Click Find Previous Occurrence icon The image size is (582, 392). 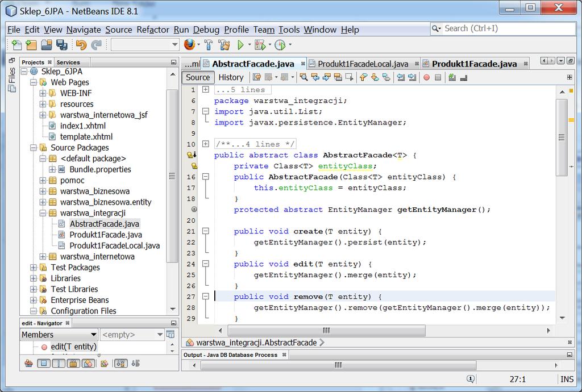pos(315,77)
